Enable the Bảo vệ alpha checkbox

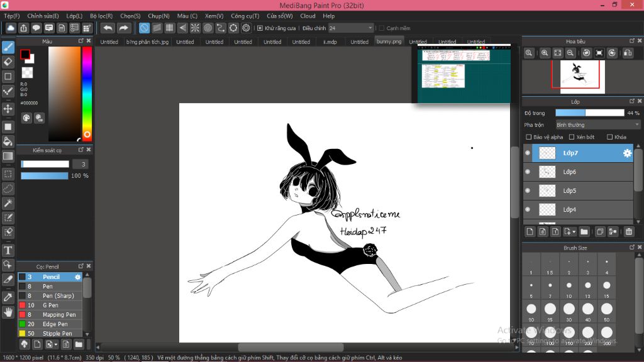tap(528, 137)
